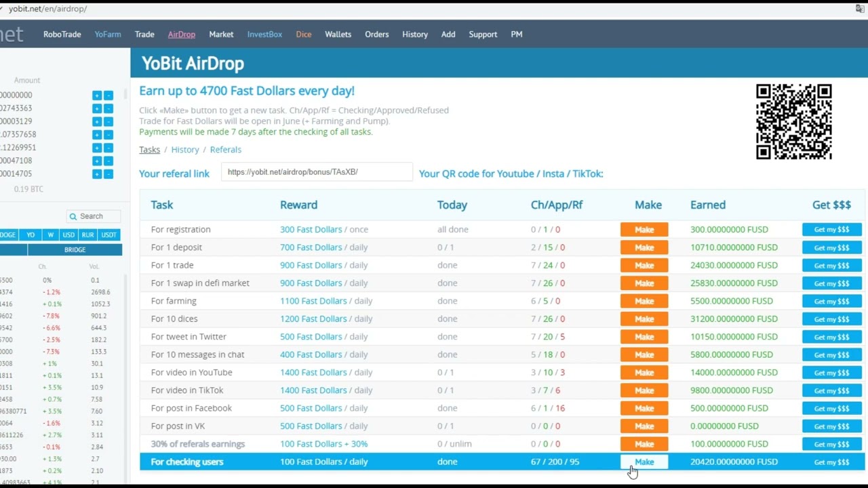Open History in the top navigation
The image size is (868, 488).
[x=415, y=34]
